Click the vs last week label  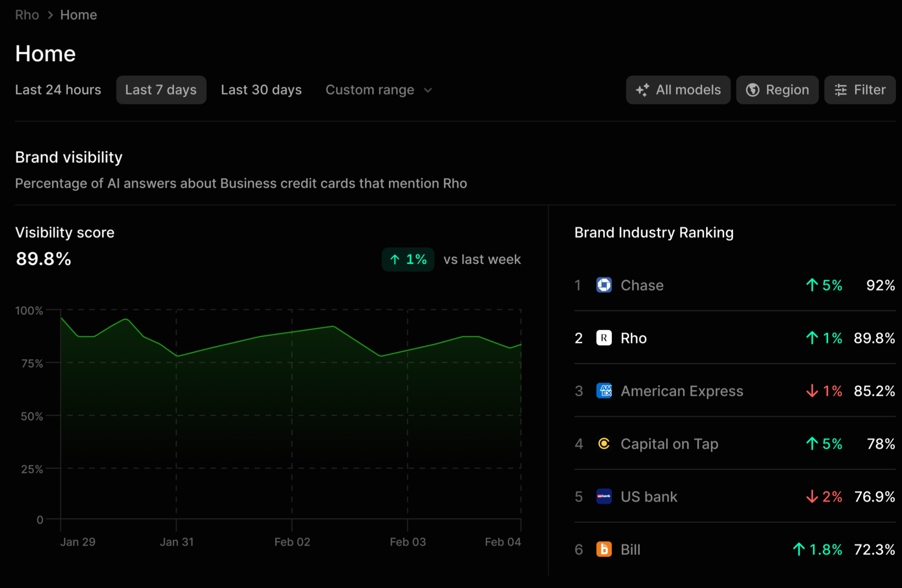(482, 259)
